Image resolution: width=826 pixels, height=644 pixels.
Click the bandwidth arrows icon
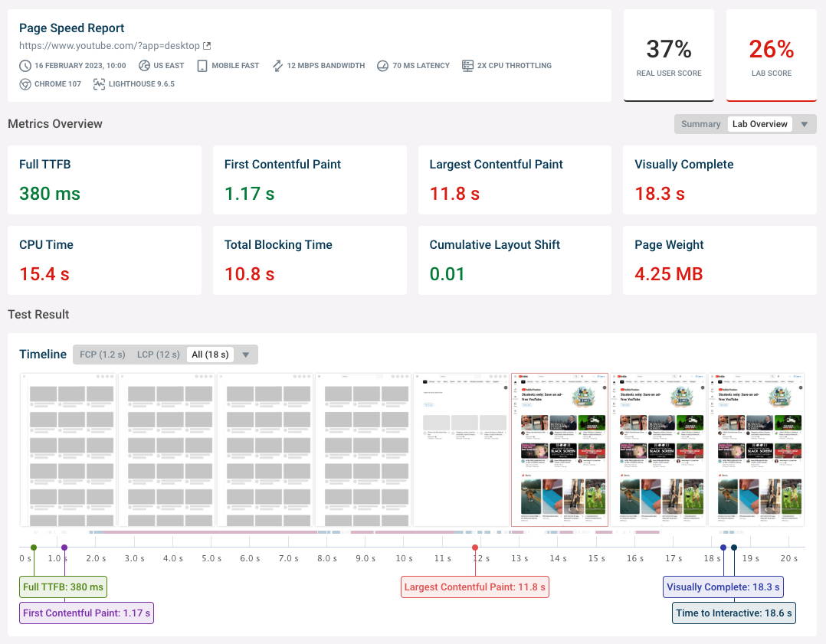pyautogui.click(x=277, y=66)
